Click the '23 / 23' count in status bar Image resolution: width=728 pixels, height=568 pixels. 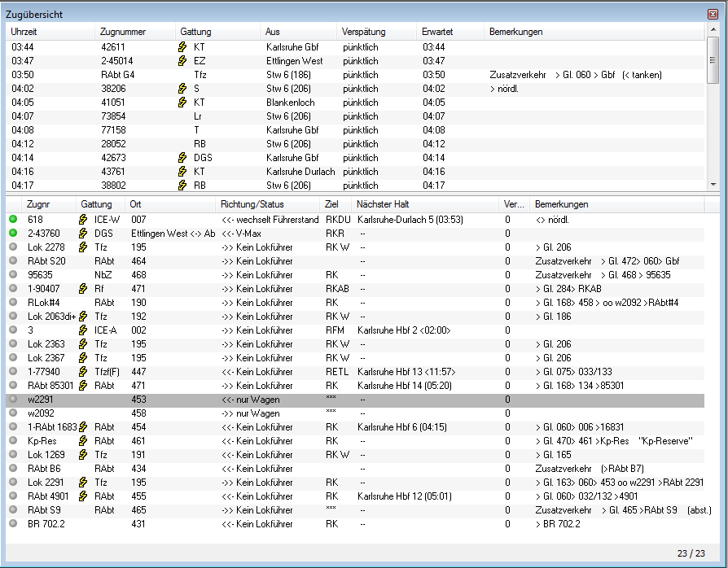[691, 553]
